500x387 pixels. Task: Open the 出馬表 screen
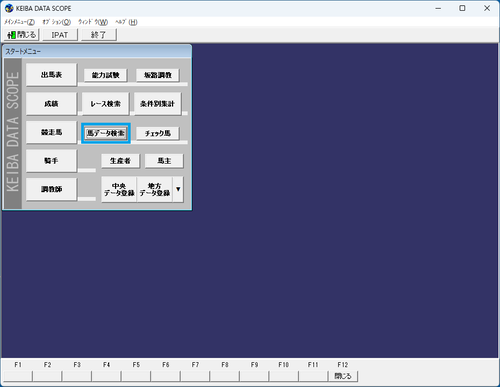click(x=51, y=75)
